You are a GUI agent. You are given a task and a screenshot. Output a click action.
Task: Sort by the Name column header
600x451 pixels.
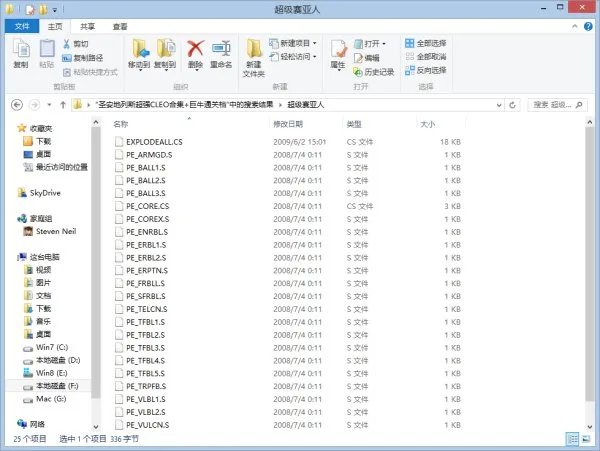click(121, 124)
